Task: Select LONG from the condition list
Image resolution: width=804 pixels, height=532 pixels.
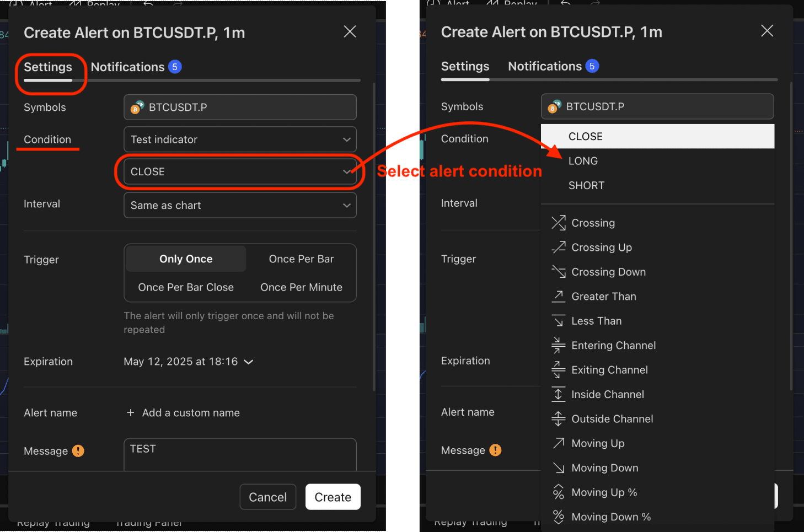Action: (583, 161)
